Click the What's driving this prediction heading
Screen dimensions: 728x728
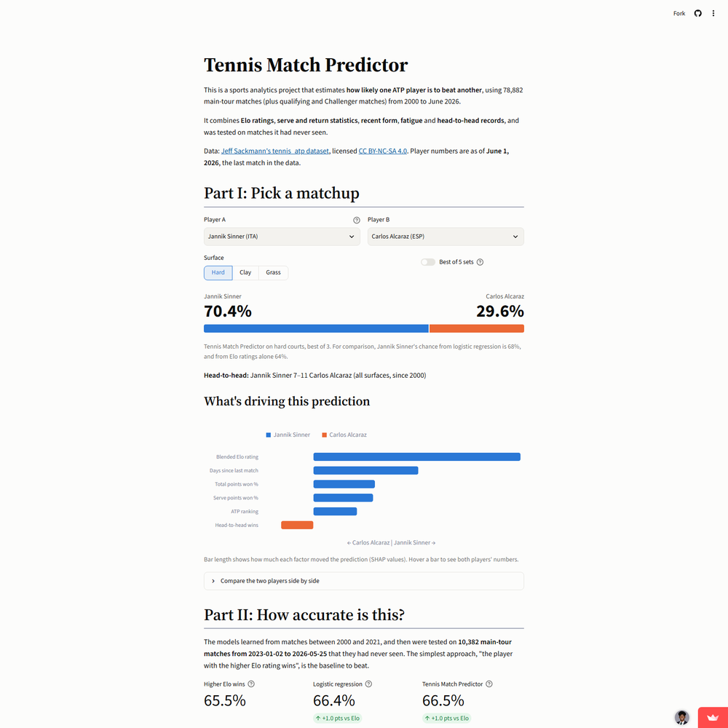click(287, 401)
